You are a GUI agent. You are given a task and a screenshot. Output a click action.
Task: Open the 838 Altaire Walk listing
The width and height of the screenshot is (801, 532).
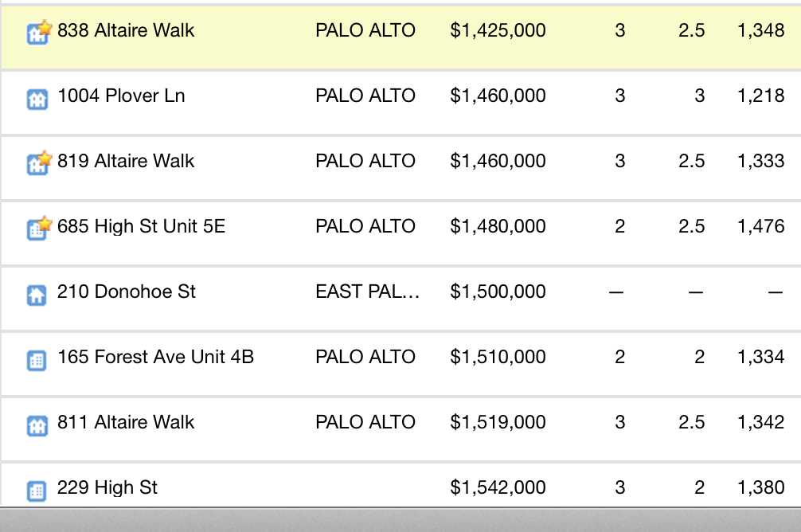[126, 30]
